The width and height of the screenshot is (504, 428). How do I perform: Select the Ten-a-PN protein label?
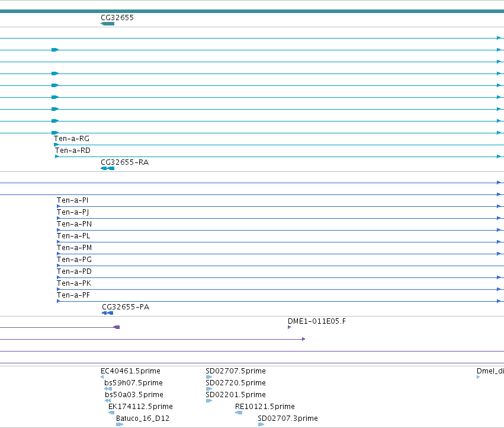(x=74, y=224)
